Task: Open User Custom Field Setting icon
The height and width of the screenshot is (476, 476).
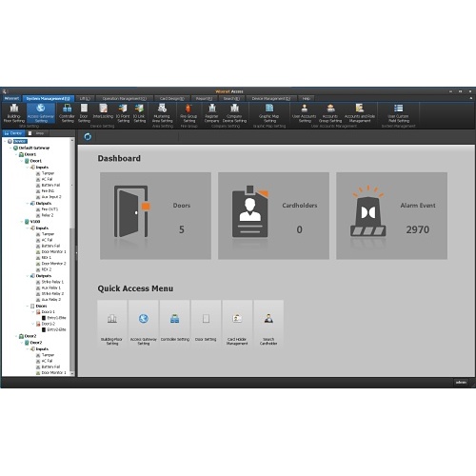Action: (399, 113)
